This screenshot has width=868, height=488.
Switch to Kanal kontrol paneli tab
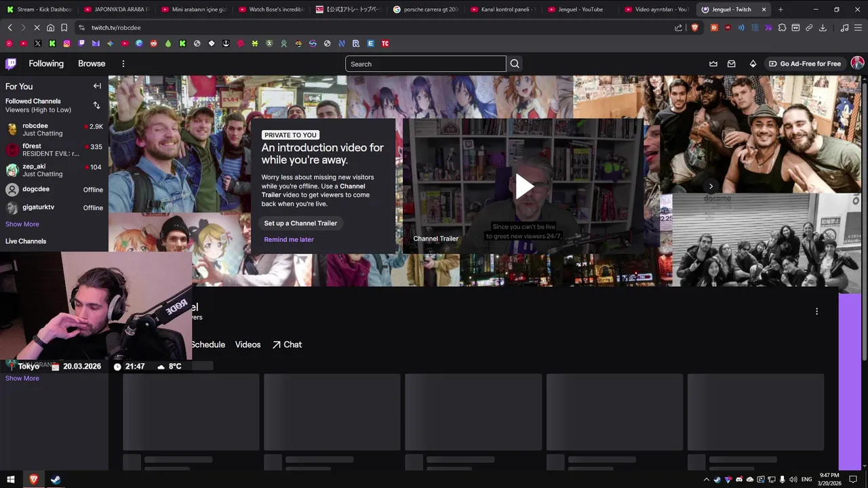503,9
